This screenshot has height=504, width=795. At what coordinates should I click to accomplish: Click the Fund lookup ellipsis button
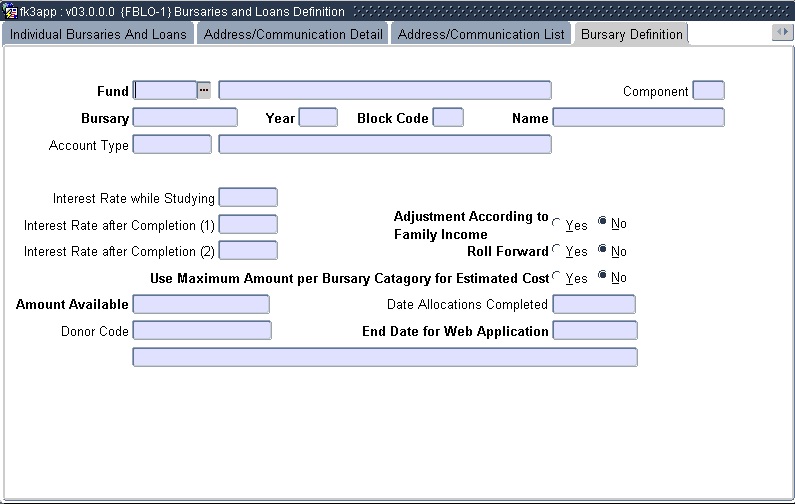pos(204,91)
